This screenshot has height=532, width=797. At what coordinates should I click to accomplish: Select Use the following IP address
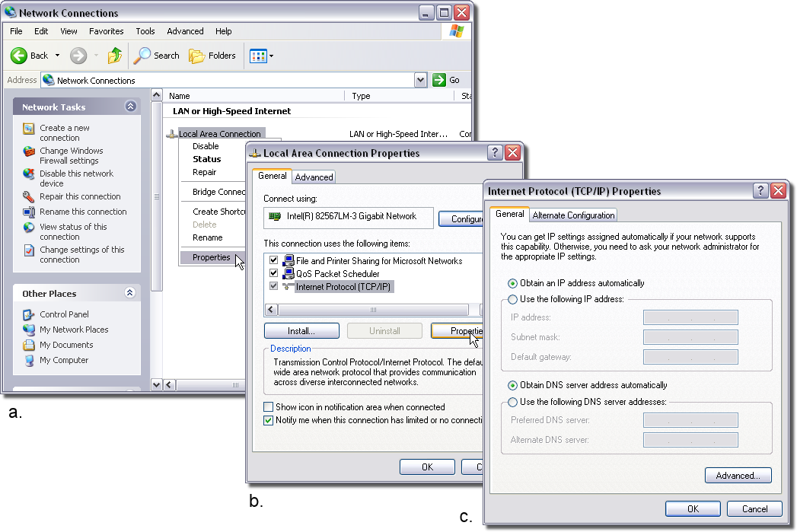512,300
